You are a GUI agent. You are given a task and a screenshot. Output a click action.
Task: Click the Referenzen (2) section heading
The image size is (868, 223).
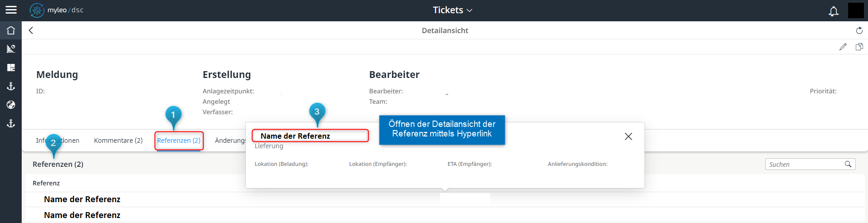click(x=58, y=164)
